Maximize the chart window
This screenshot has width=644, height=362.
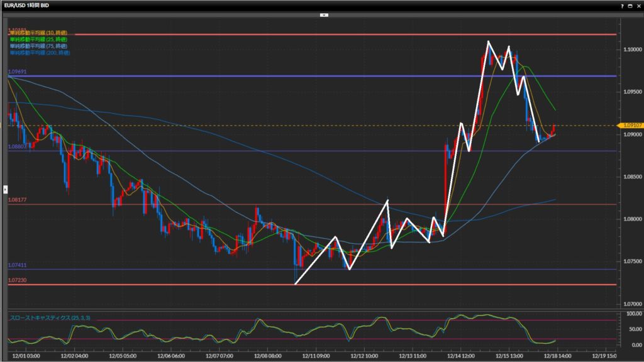pos(631,6)
